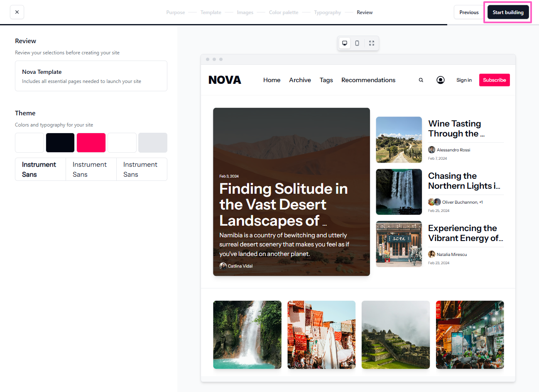This screenshot has height=392, width=539.
Task: Select the Nova Template card
Action: tap(91, 76)
